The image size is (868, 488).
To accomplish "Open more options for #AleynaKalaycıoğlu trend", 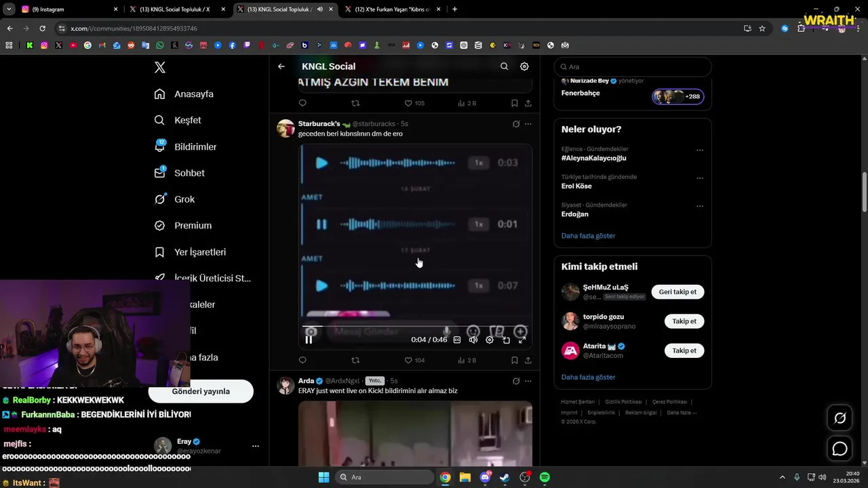I will pyautogui.click(x=700, y=150).
